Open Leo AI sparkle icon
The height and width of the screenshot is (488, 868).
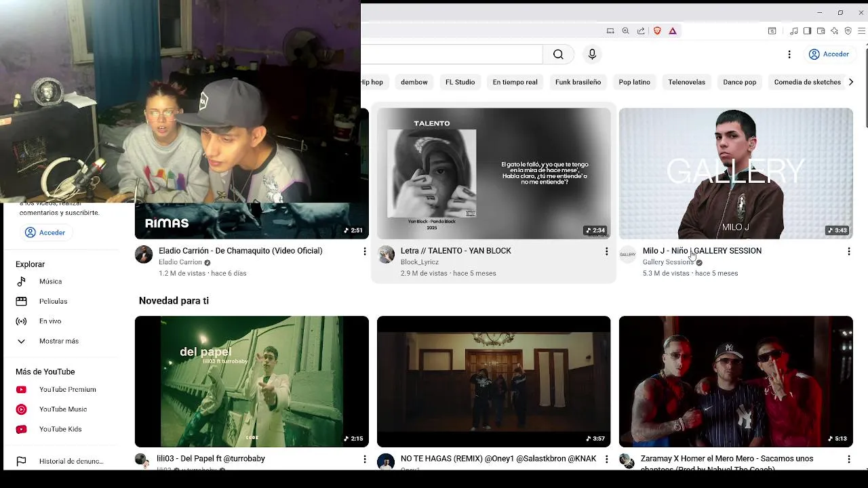click(835, 30)
